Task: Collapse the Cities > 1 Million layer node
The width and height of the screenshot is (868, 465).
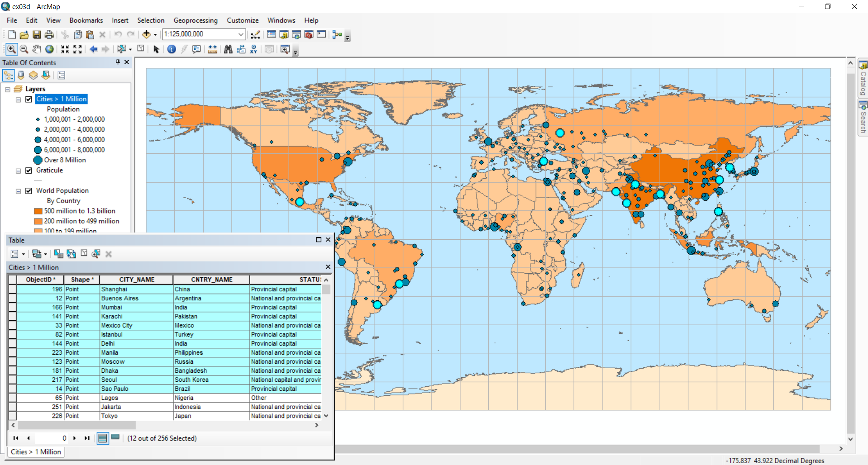Action: [x=19, y=100]
